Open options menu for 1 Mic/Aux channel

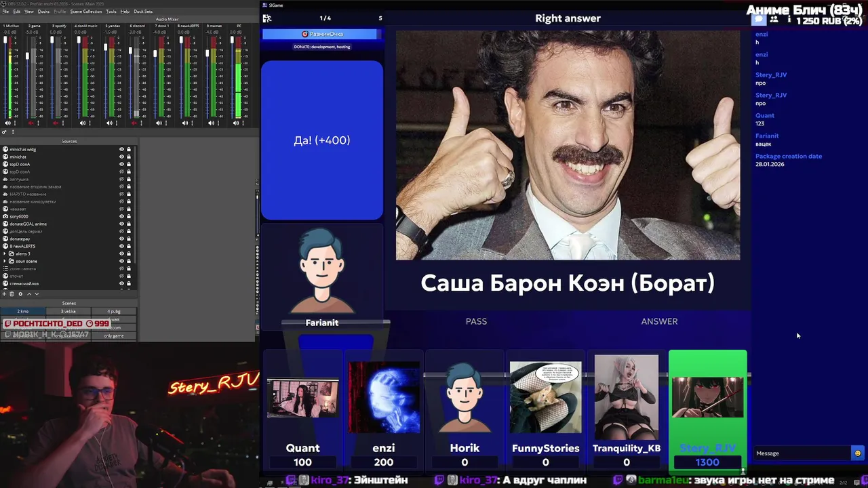pos(15,123)
